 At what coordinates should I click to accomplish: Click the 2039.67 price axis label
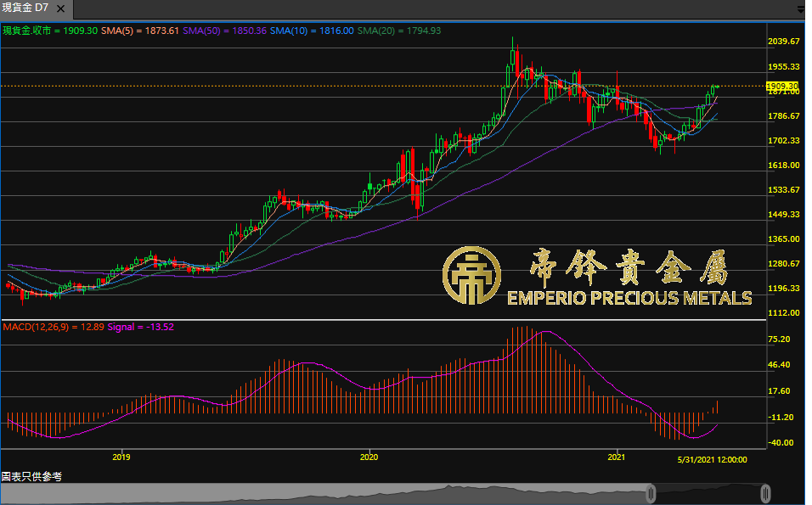(x=783, y=42)
